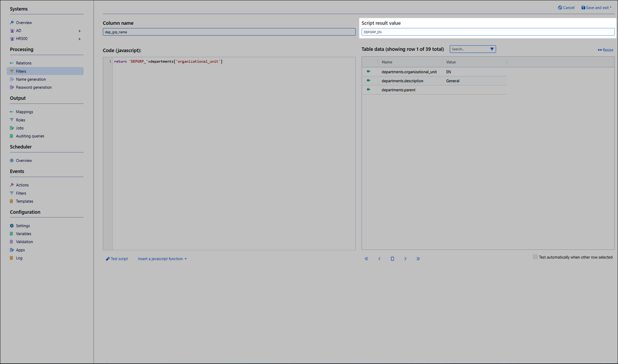Open Name generation in Processing menu

coord(31,79)
